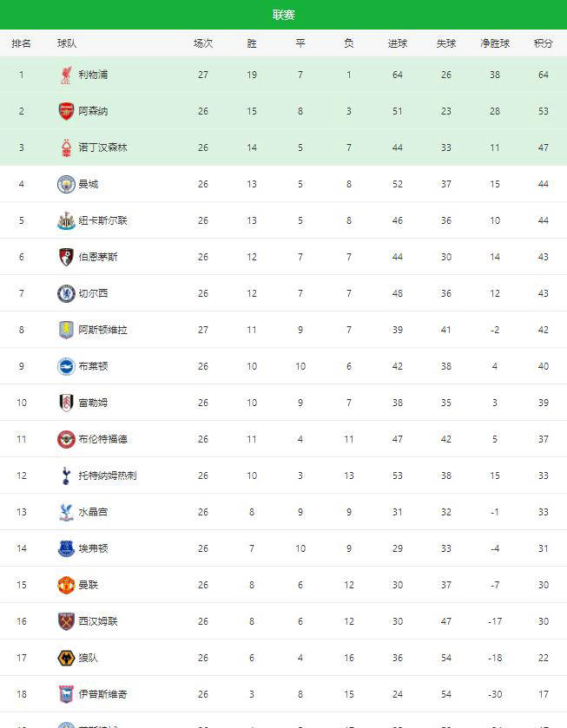
Task: Open the 利物浦 team link
Action: 93,75
